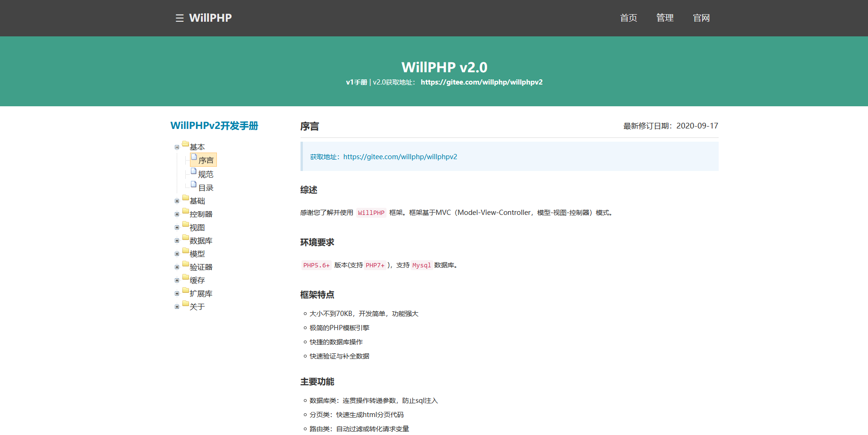Expand the 关于 tree node
The height and width of the screenshot is (435, 868).
(x=177, y=307)
